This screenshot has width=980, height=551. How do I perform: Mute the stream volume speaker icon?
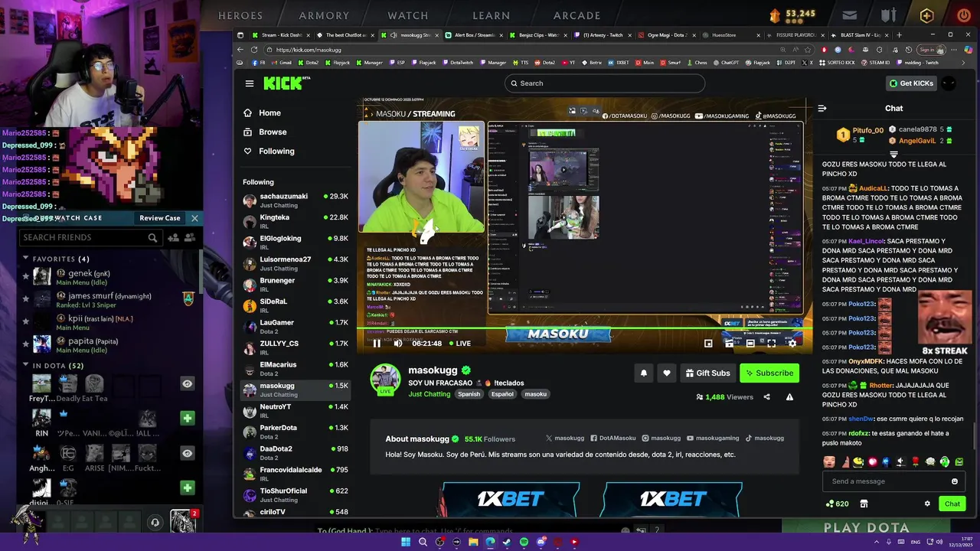(x=398, y=343)
